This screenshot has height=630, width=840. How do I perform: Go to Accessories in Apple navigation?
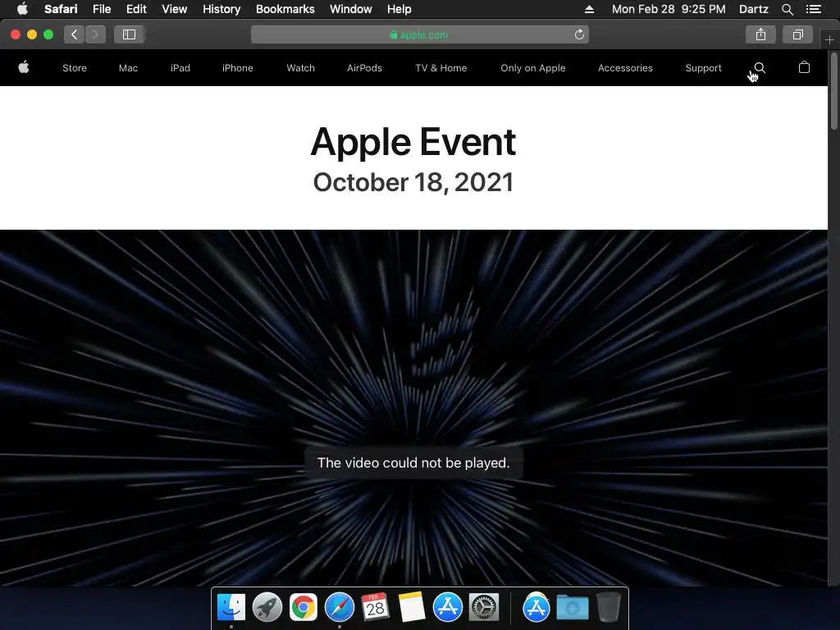pos(625,68)
